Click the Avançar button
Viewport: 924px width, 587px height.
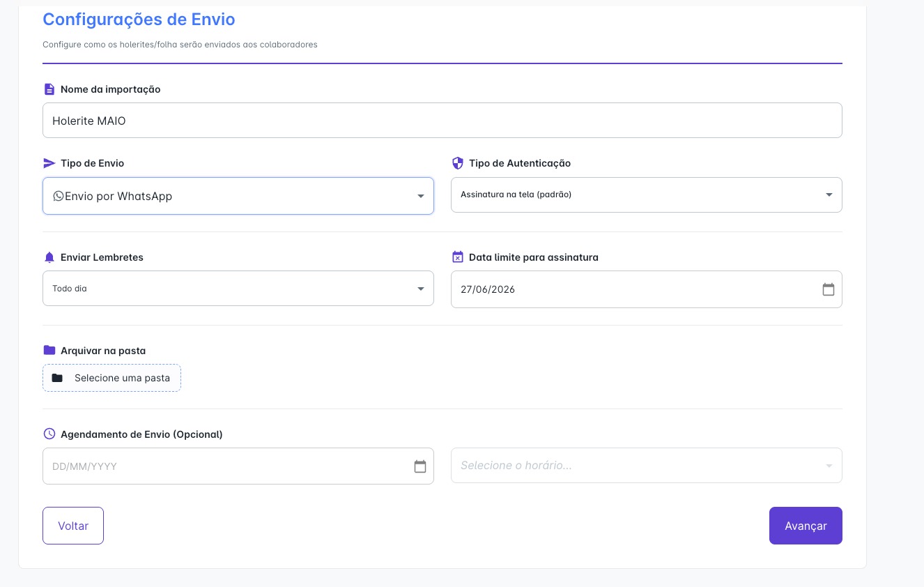point(806,526)
